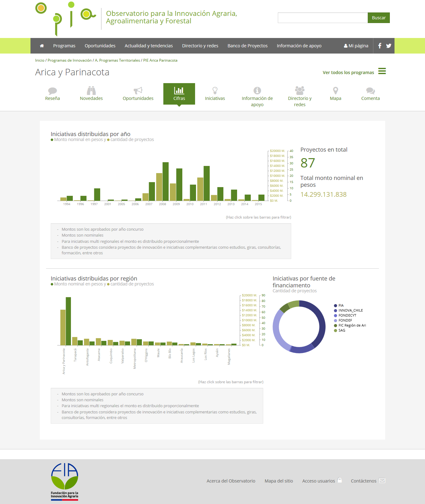This screenshot has width=425, height=504.
Task: Click the INNOVA_CHILE legend color dot
Action: (335, 311)
